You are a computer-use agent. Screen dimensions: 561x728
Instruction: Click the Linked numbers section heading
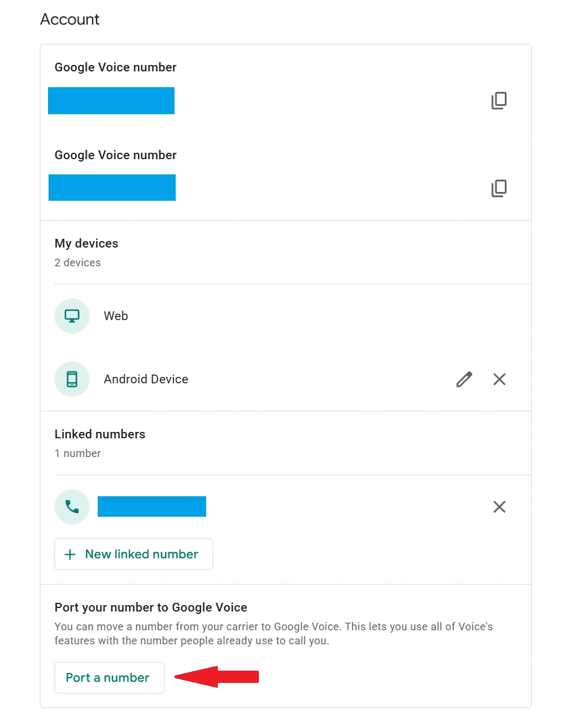pyautogui.click(x=100, y=434)
